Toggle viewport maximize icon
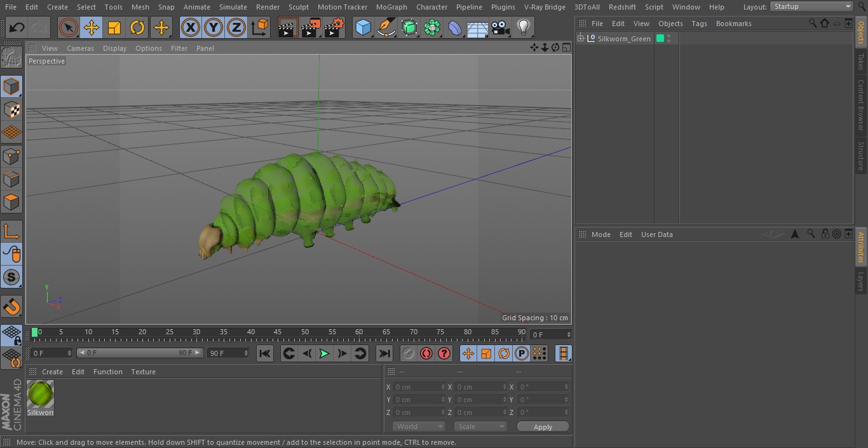 click(x=566, y=48)
